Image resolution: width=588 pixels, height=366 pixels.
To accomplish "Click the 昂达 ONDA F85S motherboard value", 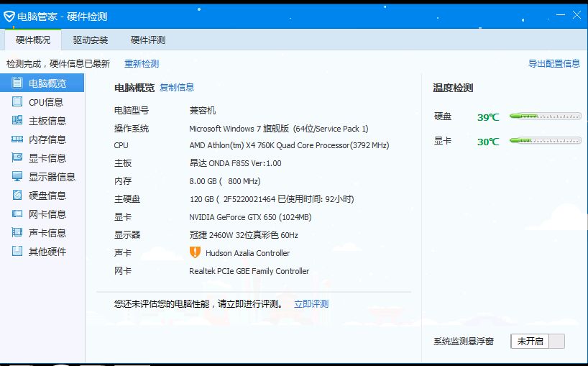I will point(236,163).
